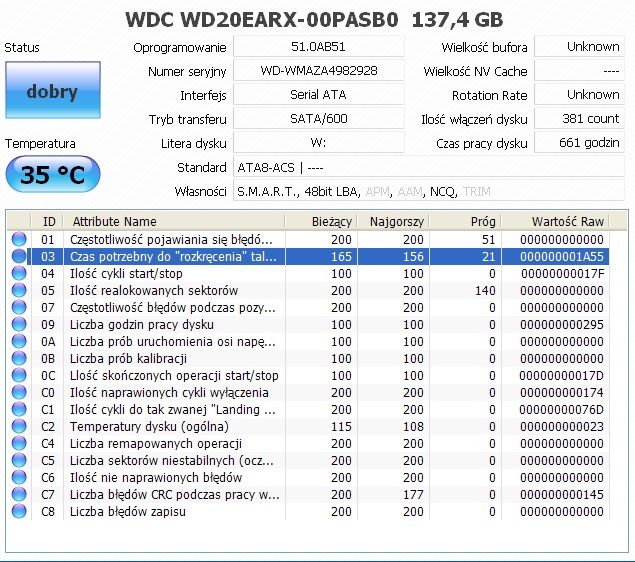
Task: Click the status orb for attribute C1
Action: pyautogui.click(x=19, y=409)
